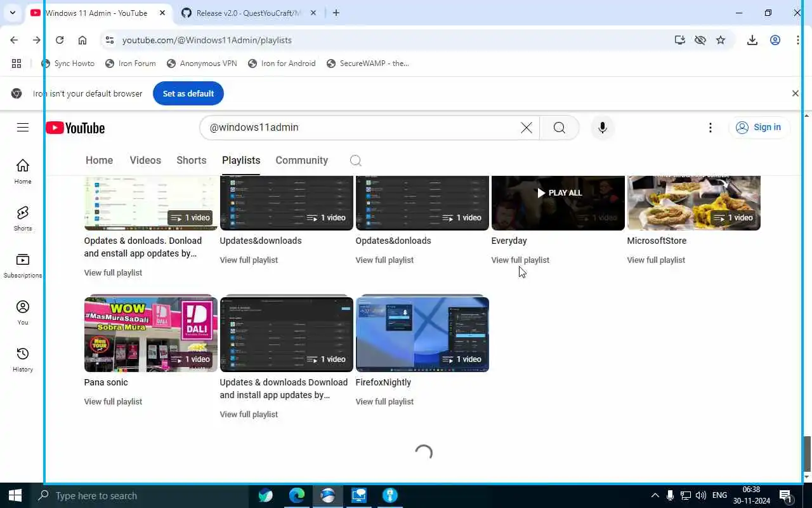Open the browser downloads icon
This screenshot has width=812, height=508.
coord(752,40)
